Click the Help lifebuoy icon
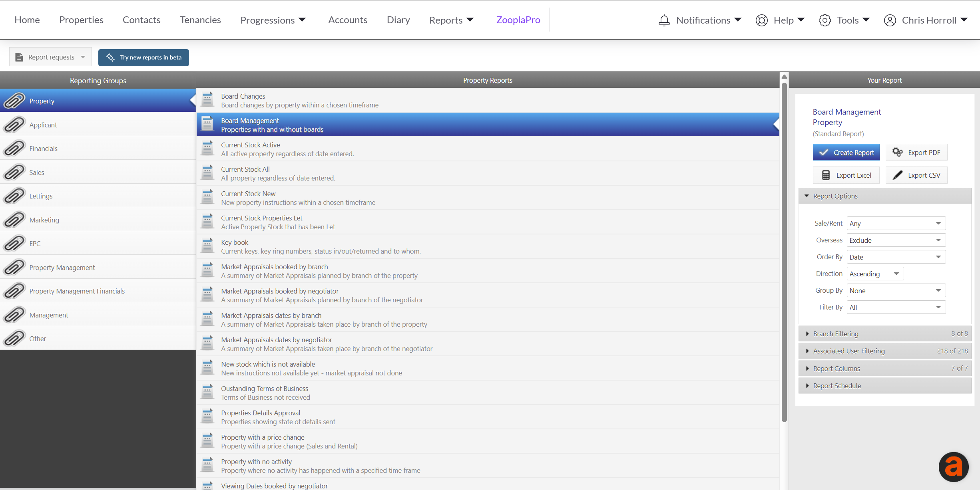This screenshot has height=490, width=980. tap(762, 20)
